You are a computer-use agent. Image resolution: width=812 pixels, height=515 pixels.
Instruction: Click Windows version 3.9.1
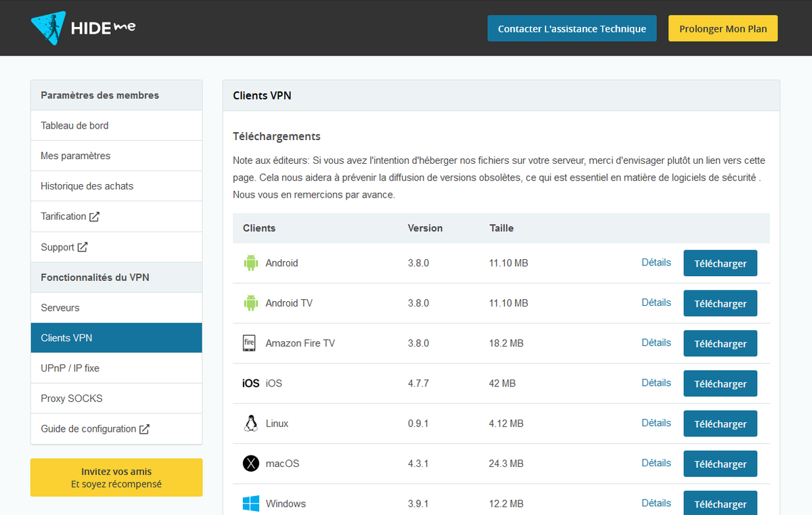coord(418,503)
